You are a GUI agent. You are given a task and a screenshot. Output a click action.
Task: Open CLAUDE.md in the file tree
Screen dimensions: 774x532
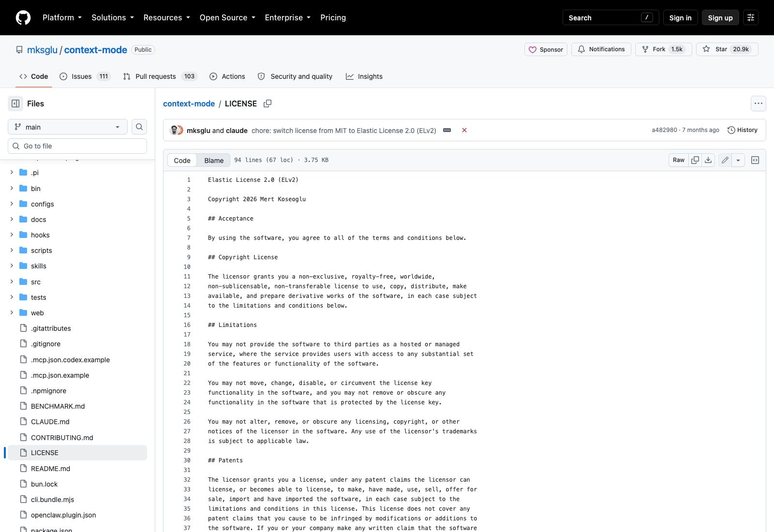[50, 422]
